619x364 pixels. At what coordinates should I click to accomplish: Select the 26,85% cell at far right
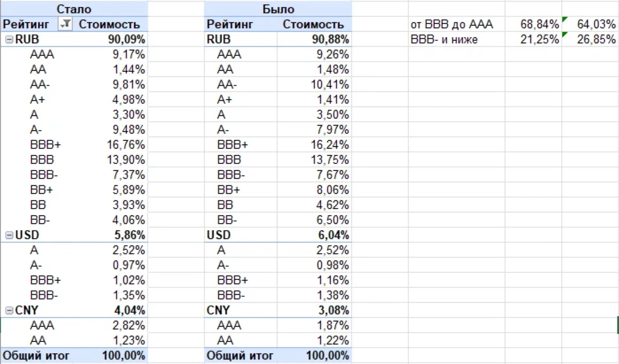coord(590,39)
